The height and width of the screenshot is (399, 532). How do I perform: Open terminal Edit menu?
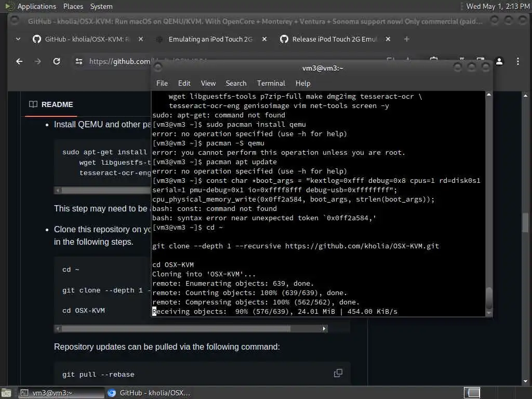click(x=184, y=84)
